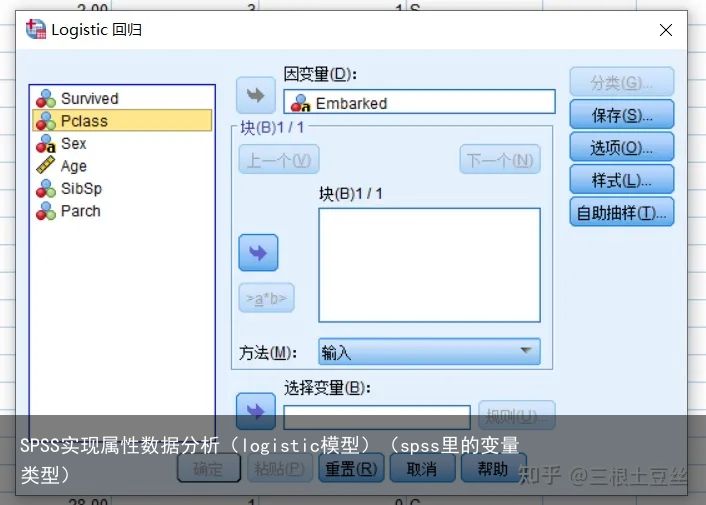Click the Sex string variable icon
Image resolution: width=706 pixels, height=505 pixels.
click(x=45, y=144)
